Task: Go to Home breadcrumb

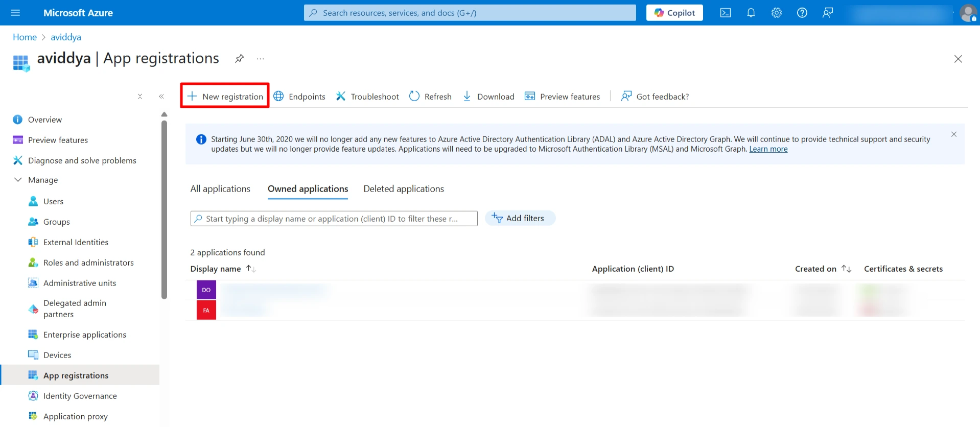Action: pos(25,37)
